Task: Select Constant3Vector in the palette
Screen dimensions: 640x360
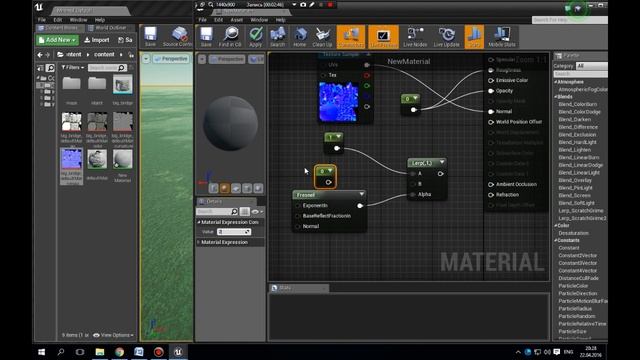Action: tap(578, 263)
